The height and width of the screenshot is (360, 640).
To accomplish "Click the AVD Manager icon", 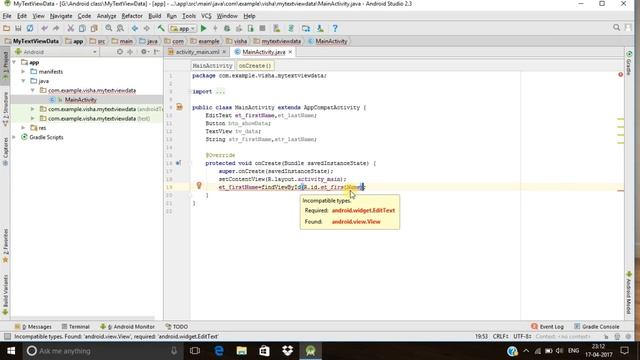I will coord(277,29).
